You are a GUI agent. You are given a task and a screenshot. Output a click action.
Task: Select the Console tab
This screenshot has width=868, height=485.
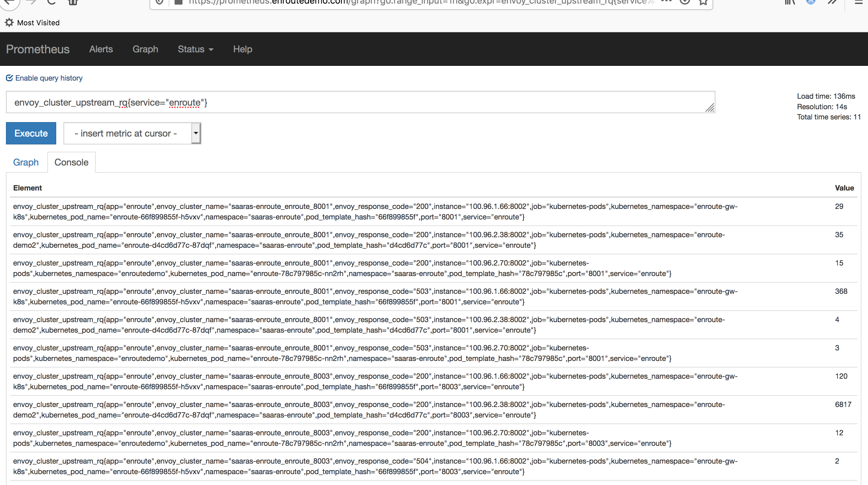pyautogui.click(x=71, y=162)
